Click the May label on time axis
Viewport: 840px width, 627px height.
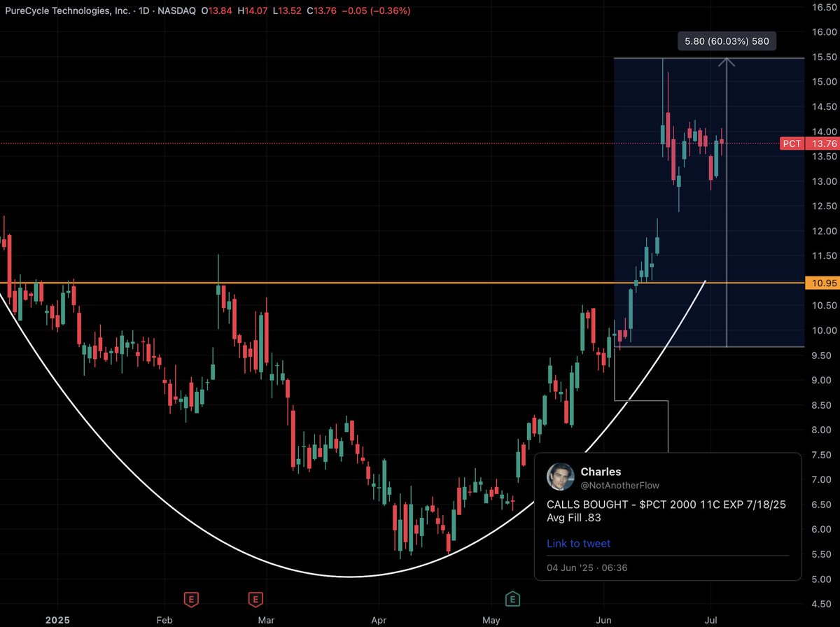[491, 619]
